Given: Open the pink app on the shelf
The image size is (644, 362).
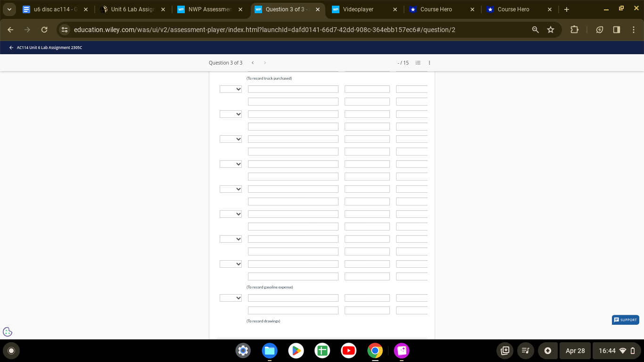Looking at the screenshot, I should pyautogui.click(x=402, y=351).
